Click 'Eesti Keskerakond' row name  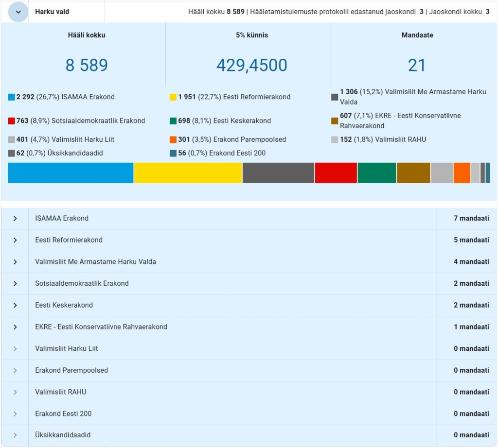coord(64,305)
